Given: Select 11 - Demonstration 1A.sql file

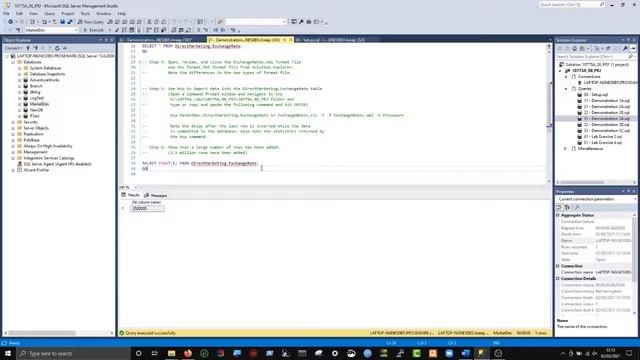Looking at the screenshot, I should click(607, 100).
